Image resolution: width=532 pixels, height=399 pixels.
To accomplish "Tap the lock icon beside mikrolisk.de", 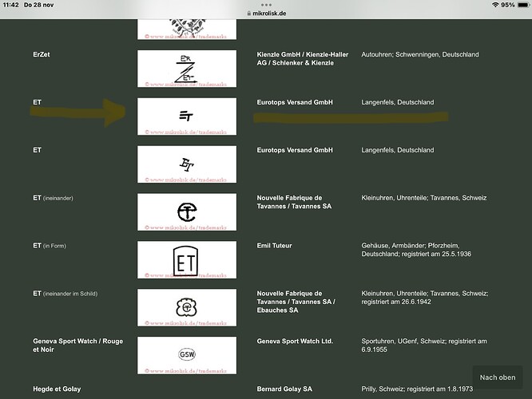I will (249, 14).
